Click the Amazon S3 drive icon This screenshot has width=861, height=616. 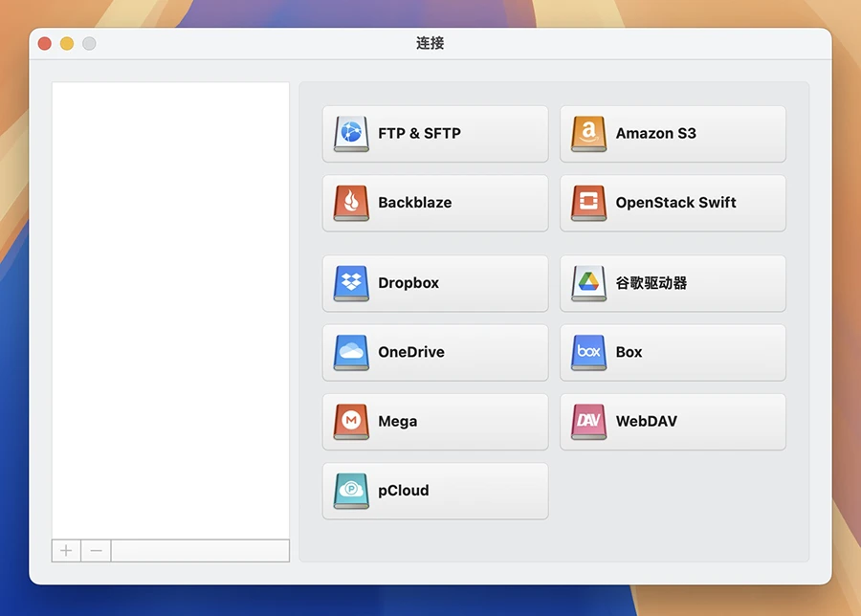click(588, 134)
